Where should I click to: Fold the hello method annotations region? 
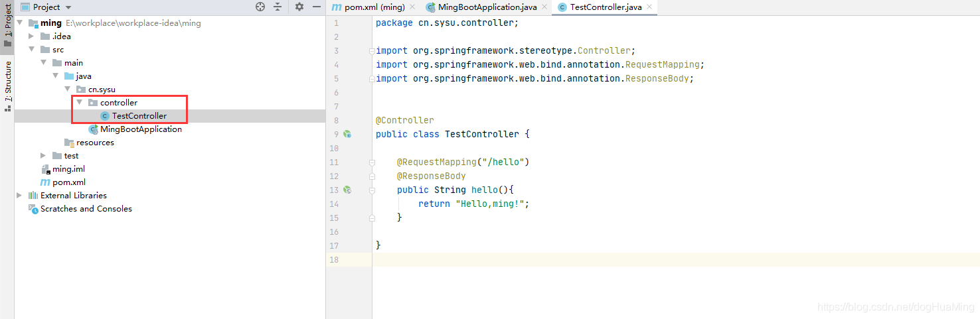[371, 162]
